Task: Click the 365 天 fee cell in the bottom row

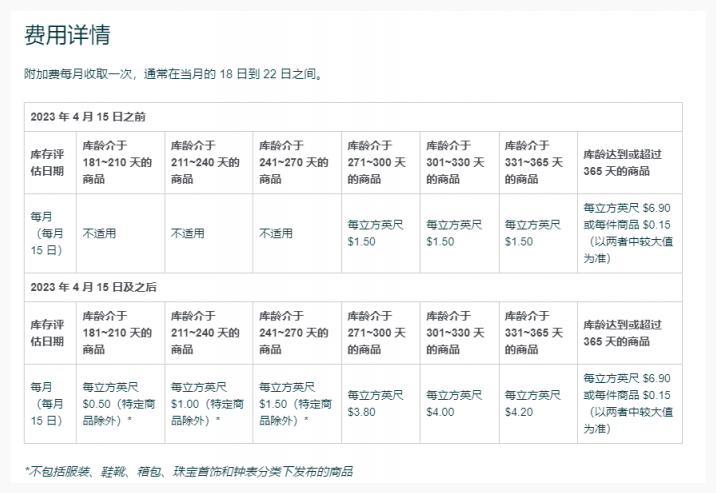Action: click(629, 403)
